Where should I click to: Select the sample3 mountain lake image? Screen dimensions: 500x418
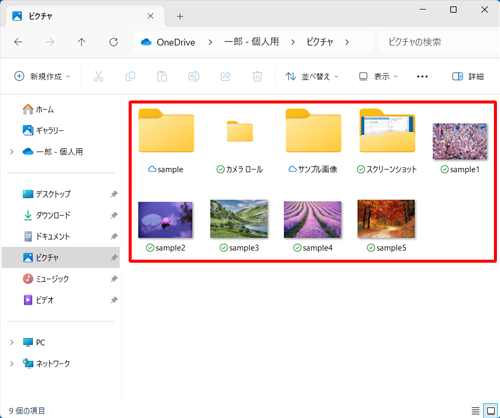pyautogui.click(x=239, y=225)
